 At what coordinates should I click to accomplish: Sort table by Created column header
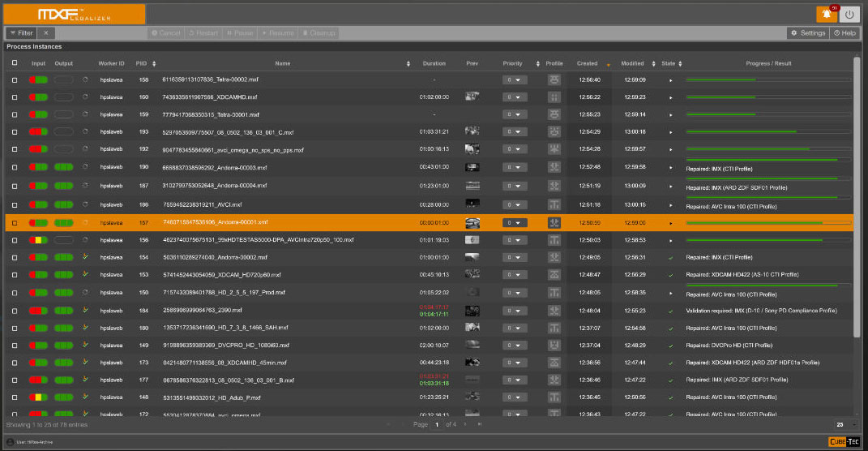[x=588, y=63]
